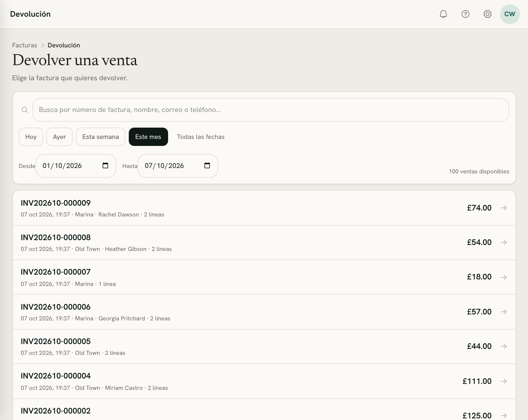Select the Este mes filter
Image resolution: width=528 pixels, height=420 pixels.
coord(148,137)
